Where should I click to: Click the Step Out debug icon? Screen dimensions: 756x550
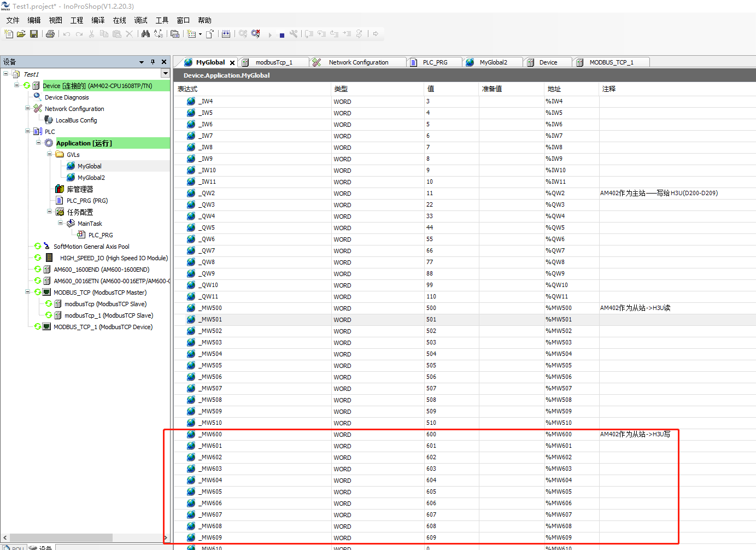pyautogui.click(x=334, y=34)
